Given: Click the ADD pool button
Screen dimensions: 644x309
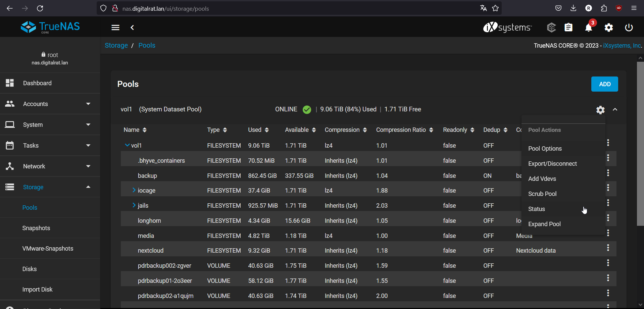Looking at the screenshot, I should click(x=604, y=84).
